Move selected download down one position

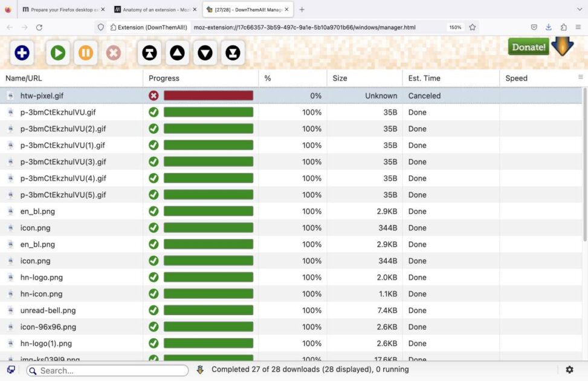pyautogui.click(x=205, y=53)
